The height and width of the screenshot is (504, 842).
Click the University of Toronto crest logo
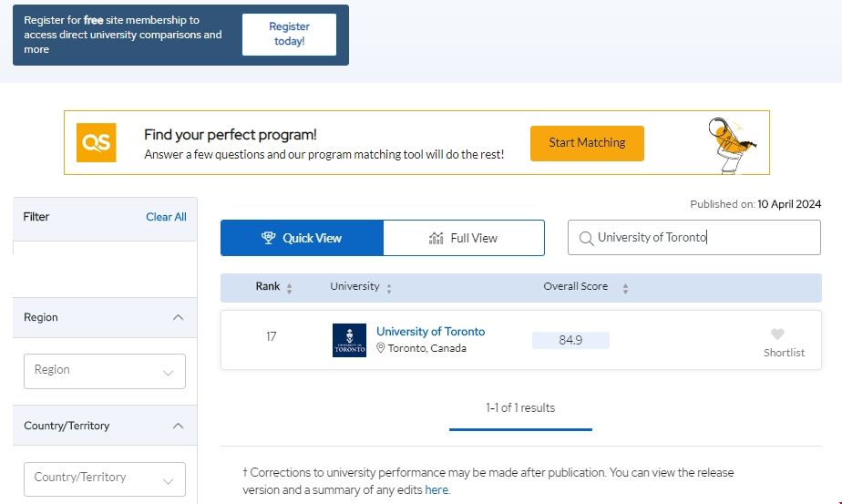point(349,340)
